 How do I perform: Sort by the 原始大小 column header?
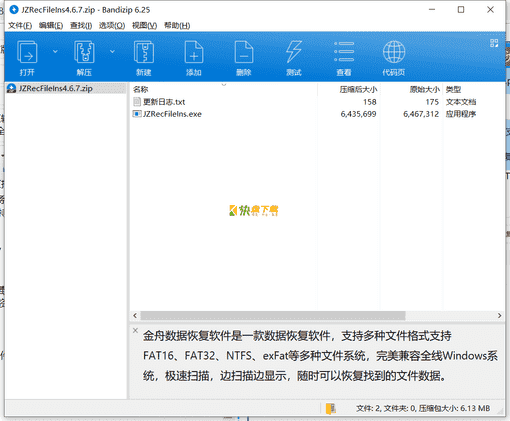pos(411,89)
